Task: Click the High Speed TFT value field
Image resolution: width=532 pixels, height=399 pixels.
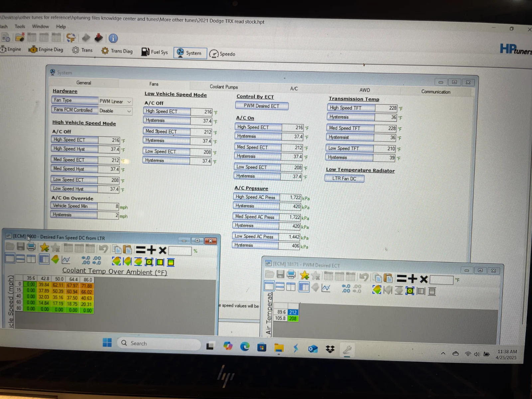Action: coord(386,108)
